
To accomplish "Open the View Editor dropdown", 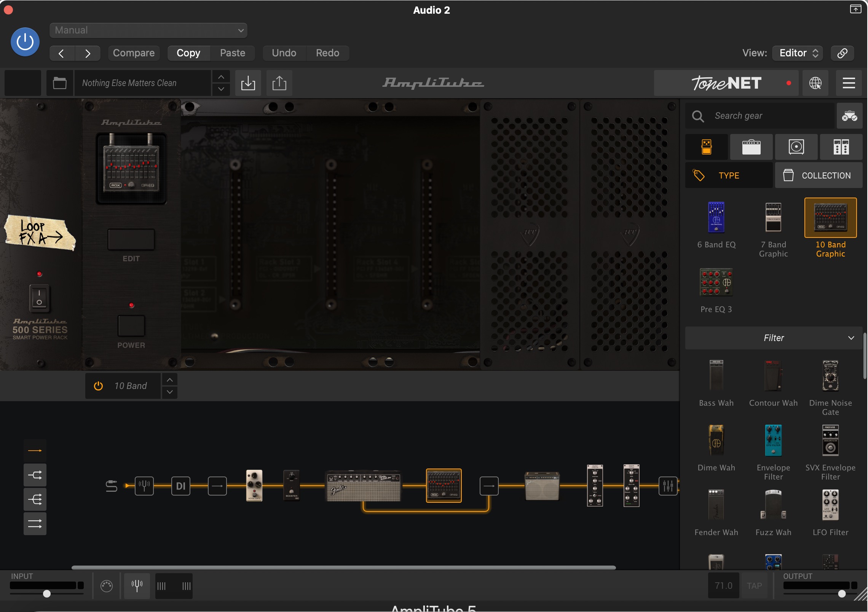I will pyautogui.click(x=798, y=53).
